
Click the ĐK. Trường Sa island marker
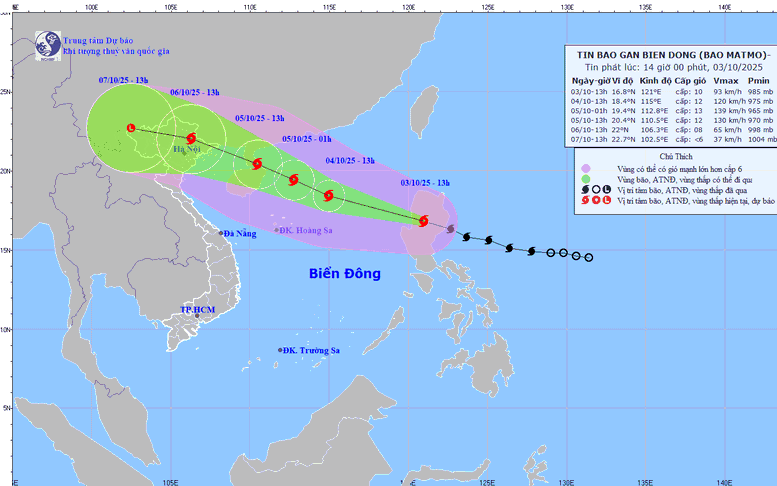[x=280, y=350]
